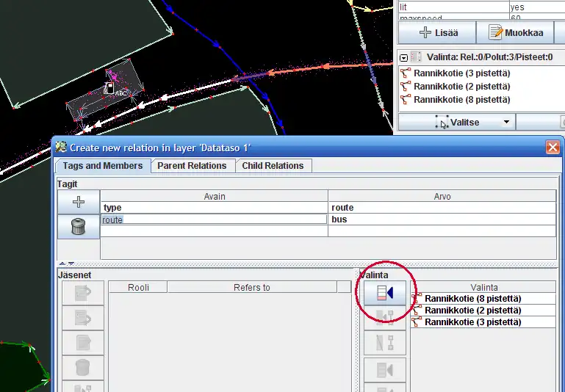Click the third icon in Valinta column
The height and width of the screenshot is (392, 565).
[x=384, y=342]
